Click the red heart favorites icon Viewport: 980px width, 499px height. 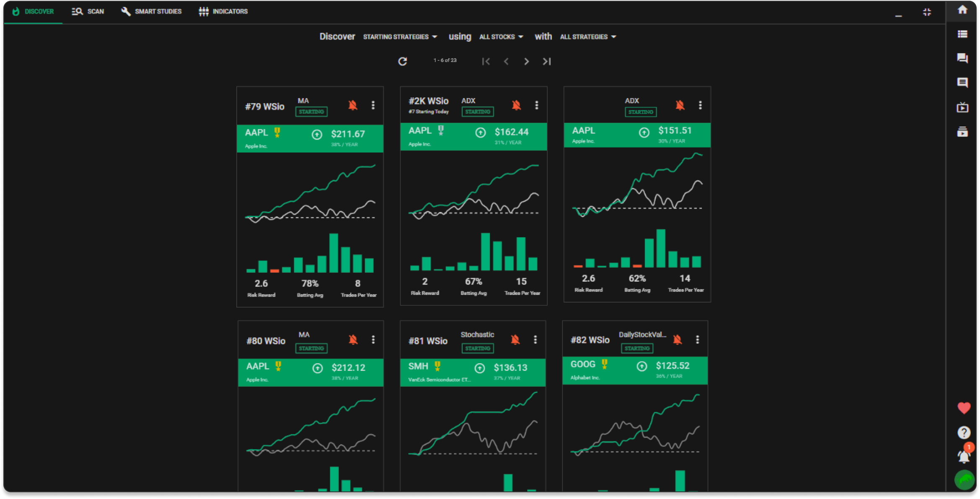964,408
